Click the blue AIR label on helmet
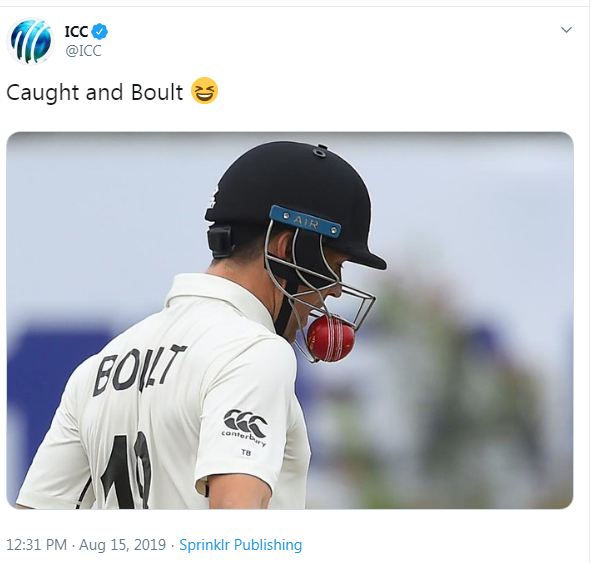 pos(305,222)
